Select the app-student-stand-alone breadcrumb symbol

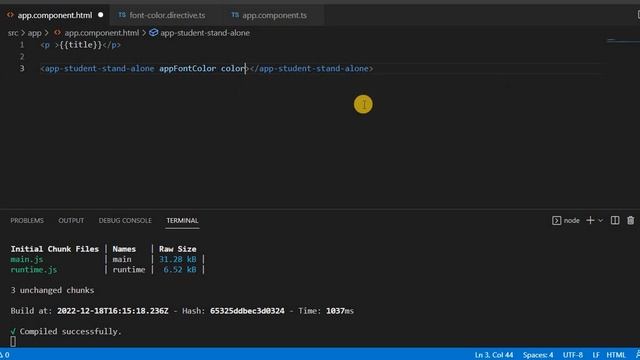pyautogui.click(x=205, y=33)
